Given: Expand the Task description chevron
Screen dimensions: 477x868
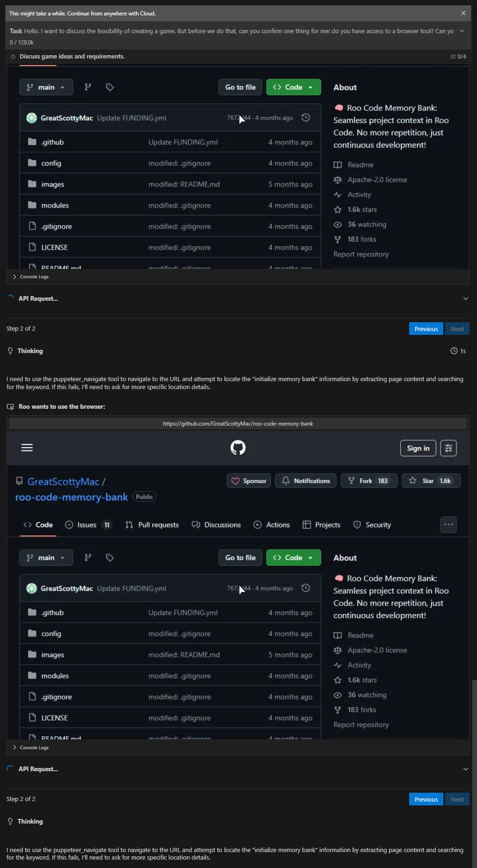Looking at the screenshot, I should coord(462,31).
